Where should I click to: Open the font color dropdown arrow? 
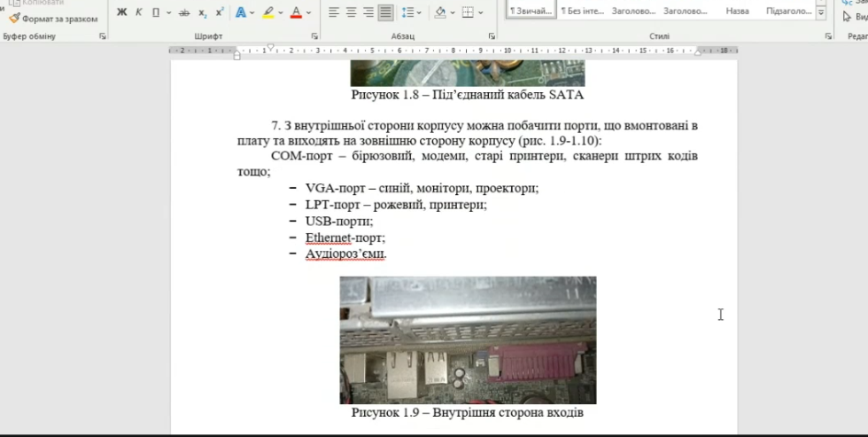click(309, 12)
